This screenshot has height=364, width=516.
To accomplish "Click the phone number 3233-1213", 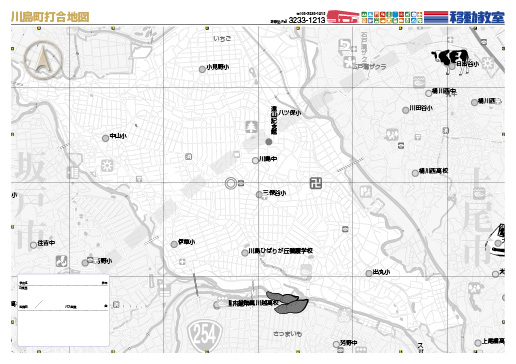I will (x=307, y=20).
